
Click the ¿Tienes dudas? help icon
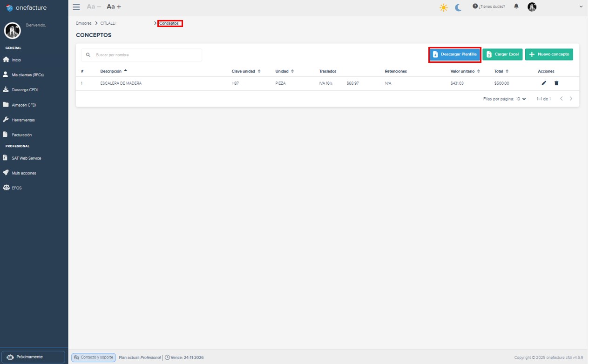pos(475,7)
